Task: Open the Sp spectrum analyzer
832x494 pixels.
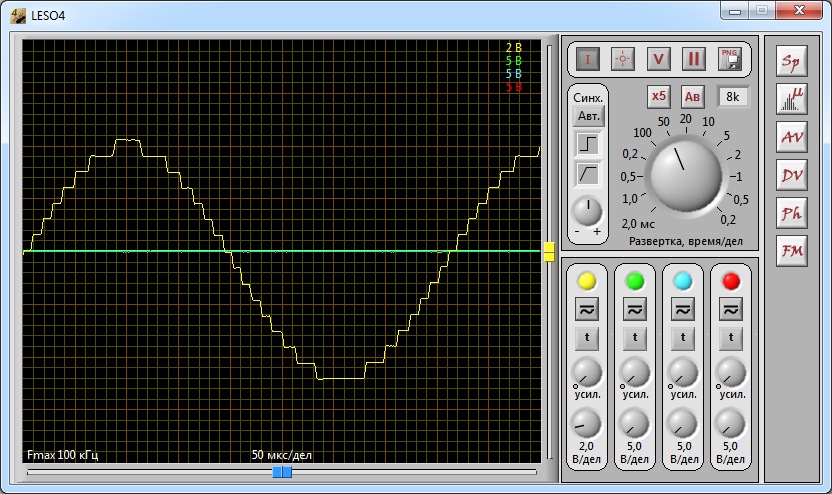Action: [792, 61]
